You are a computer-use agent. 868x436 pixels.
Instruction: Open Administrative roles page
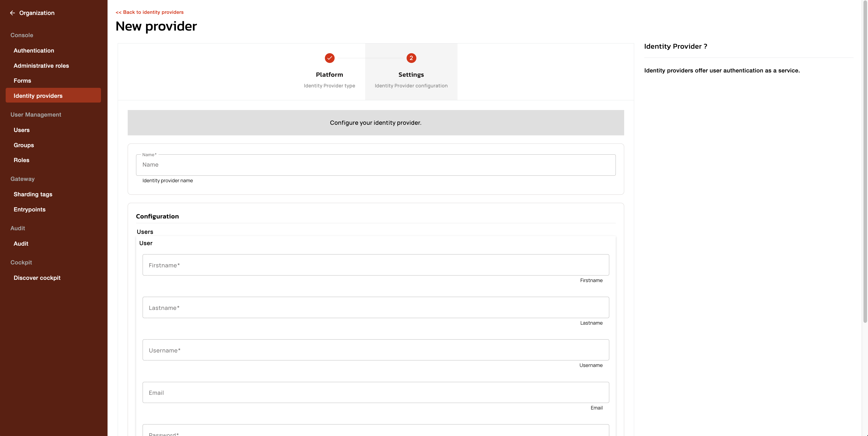tap(41, 66)
